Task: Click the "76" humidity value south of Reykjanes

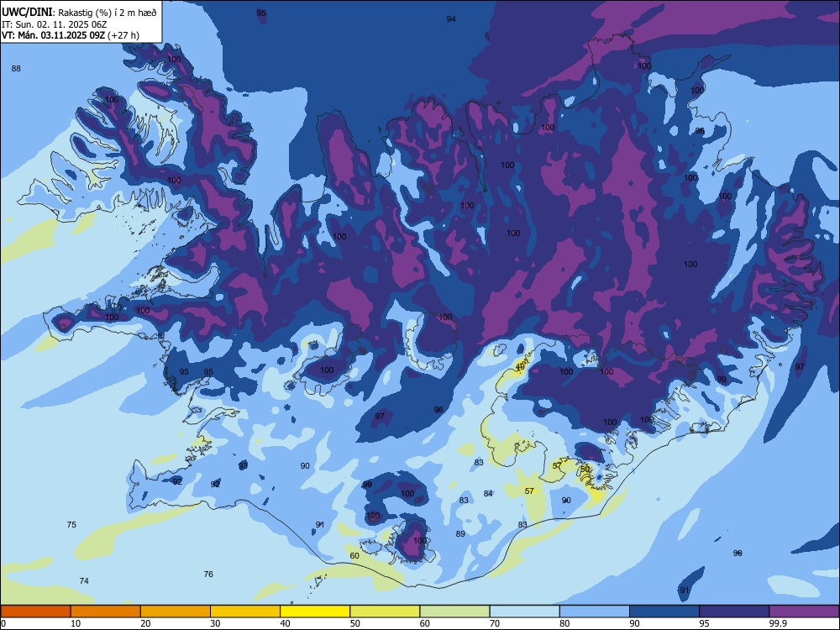Action: pos(208,574)
